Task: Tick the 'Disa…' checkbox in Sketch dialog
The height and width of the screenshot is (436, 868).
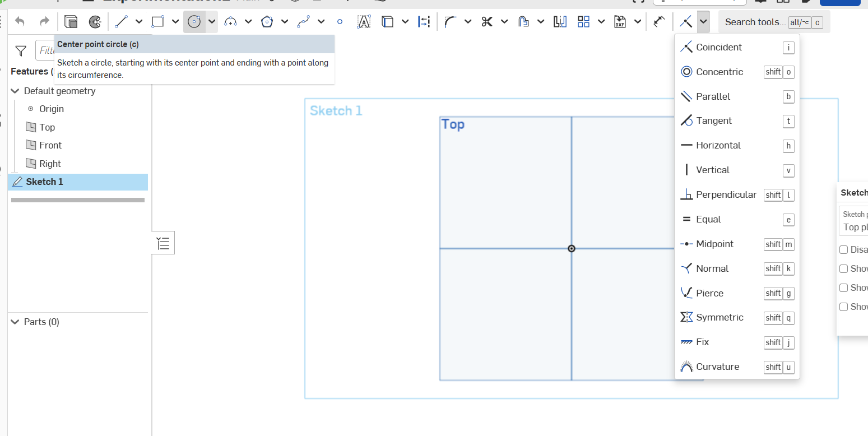Action: 843,250
